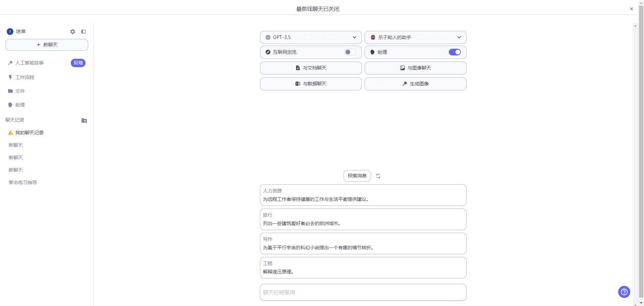Screen dimensions: 644x306
Task: Open 人工智能故事 in sidebar
Action: (30, 63)
